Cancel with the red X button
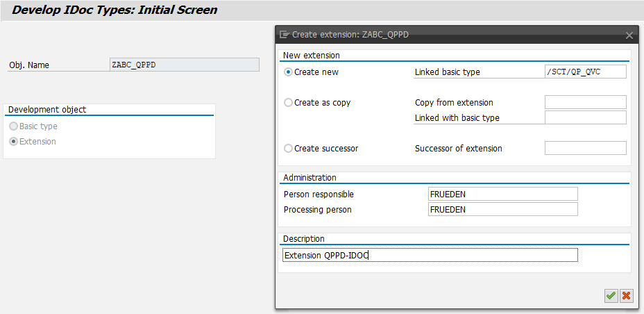 [627, 296]
